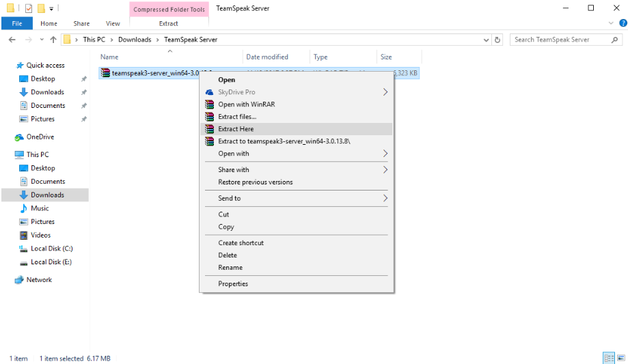Screen dimensions: 628x364
Task: Expand the SkyDrive Pro submenu arrow
Action: (x=385, y=92)
